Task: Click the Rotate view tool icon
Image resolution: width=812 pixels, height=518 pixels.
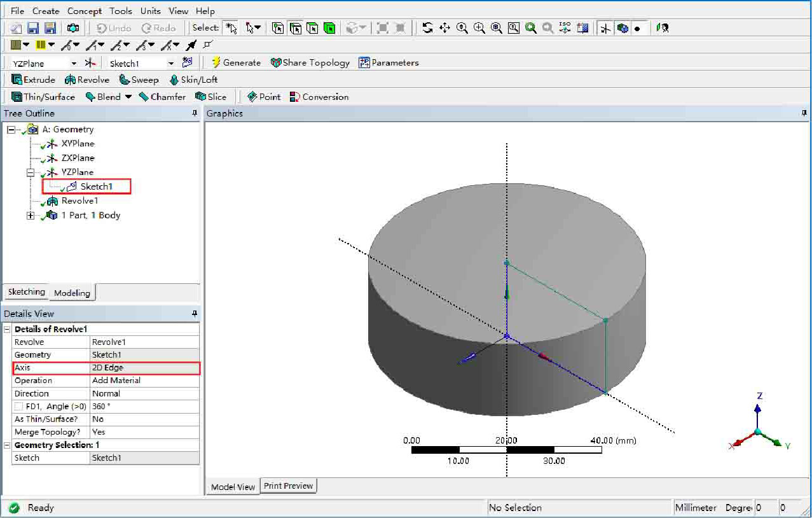Action: (427, 28)
